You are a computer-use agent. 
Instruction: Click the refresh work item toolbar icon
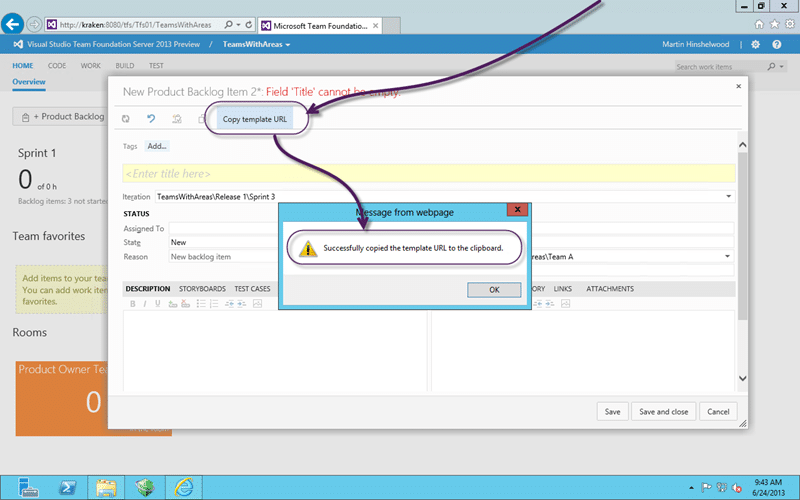[126, 119]
